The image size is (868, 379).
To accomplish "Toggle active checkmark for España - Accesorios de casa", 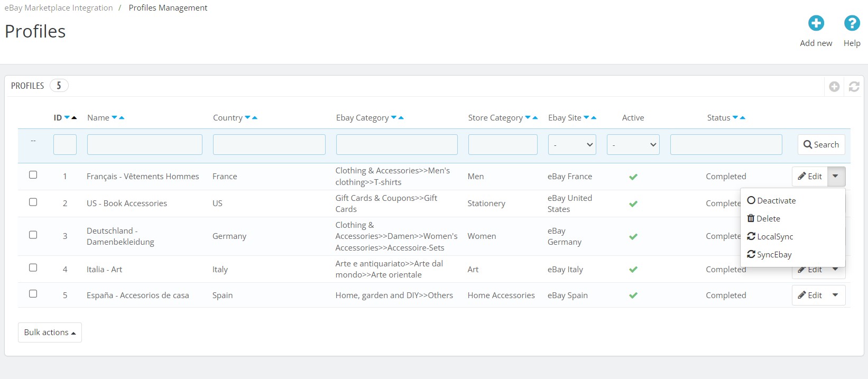I will tap(633, 295).
